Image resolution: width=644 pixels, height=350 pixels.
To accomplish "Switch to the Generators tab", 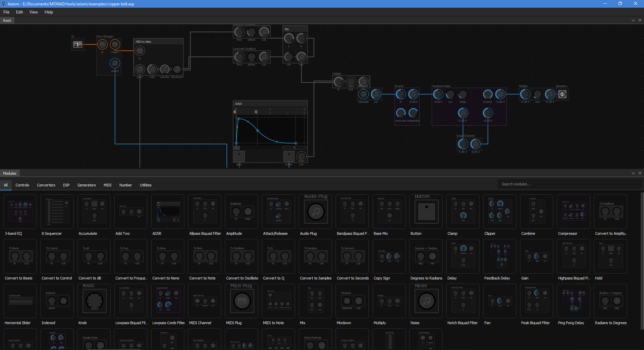I will (87, 185).
